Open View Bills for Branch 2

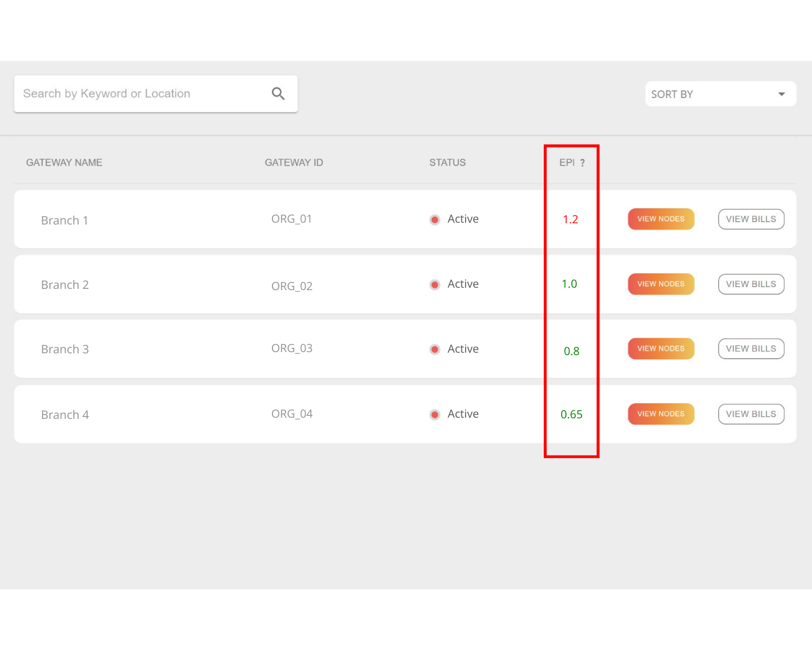pos(751,284)
